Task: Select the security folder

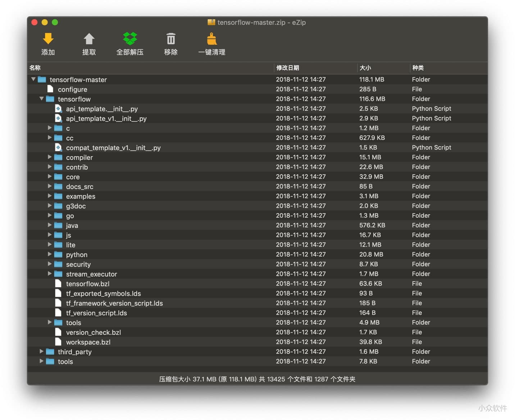Action: tap(78, 264)
